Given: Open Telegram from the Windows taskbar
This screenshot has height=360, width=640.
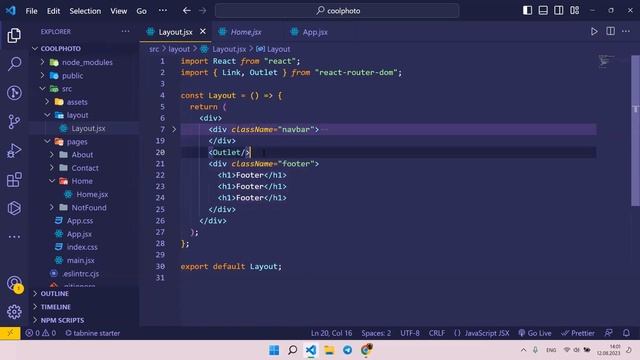Looking at the screenshot, I should point(347,350).
